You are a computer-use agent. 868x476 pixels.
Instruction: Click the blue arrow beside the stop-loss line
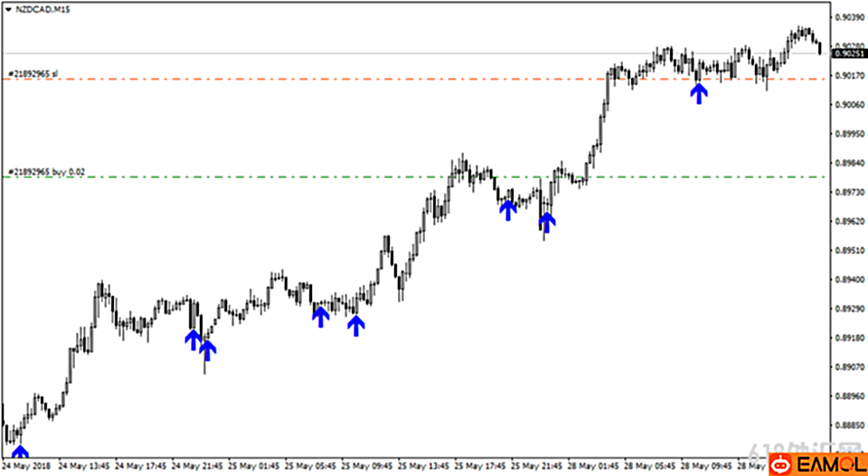coord(699,92)
